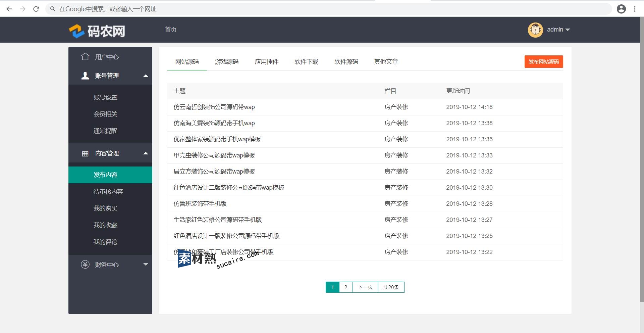
Task: Open 居立方装饰公司源码带wap模板 entry
Action: tap(214, 172)
